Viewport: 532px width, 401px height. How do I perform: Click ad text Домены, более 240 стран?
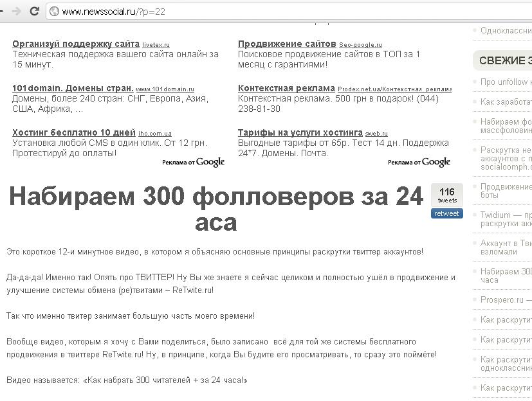110,103
